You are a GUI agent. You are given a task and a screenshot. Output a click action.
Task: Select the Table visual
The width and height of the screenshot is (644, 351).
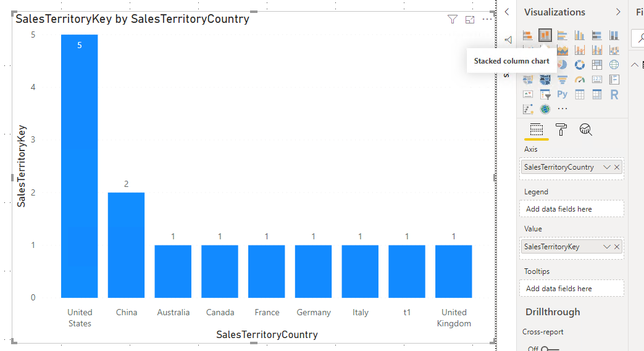point(580,94)
